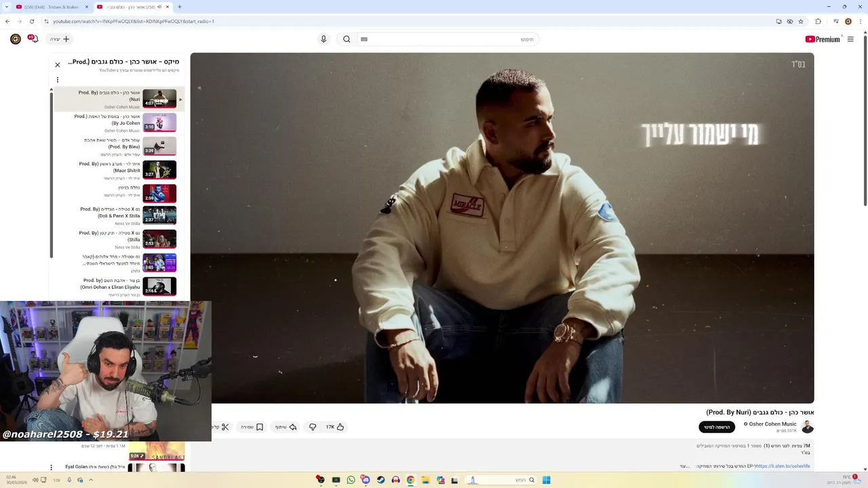868x488 pixels.
Task: Open WhatsApp from the taskbar
Action: click(x=351, y=480)
